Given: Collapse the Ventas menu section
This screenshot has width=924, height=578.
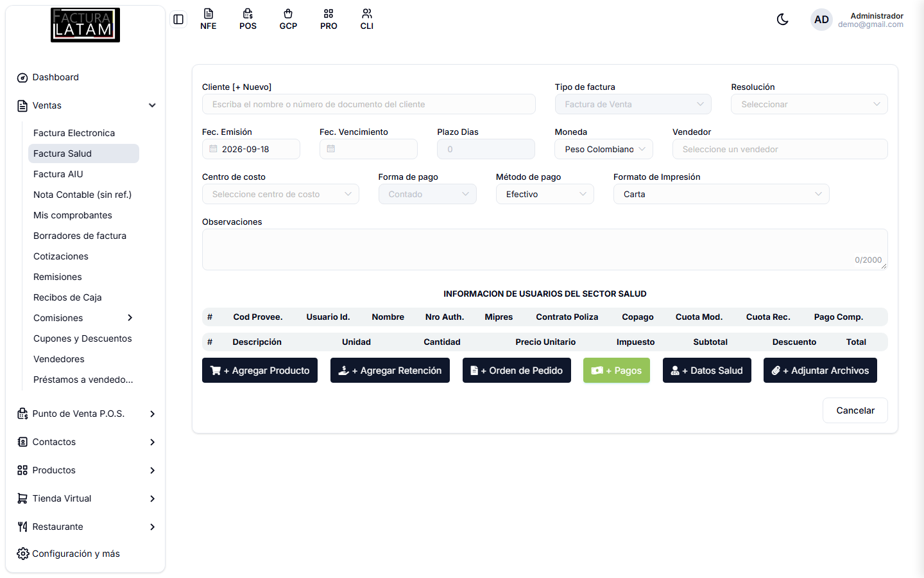Looking at the screenshot, I should pyautogui.click(x=85, y=105).
